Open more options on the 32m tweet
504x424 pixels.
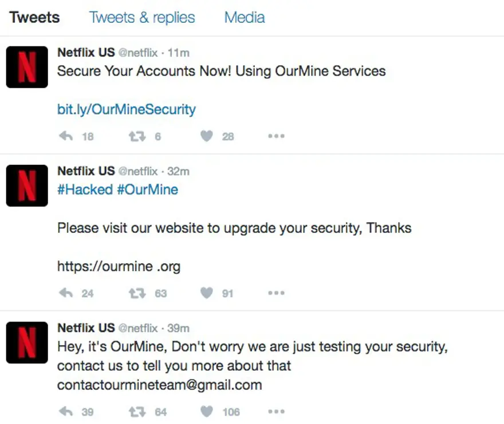(x=276, y=293)
